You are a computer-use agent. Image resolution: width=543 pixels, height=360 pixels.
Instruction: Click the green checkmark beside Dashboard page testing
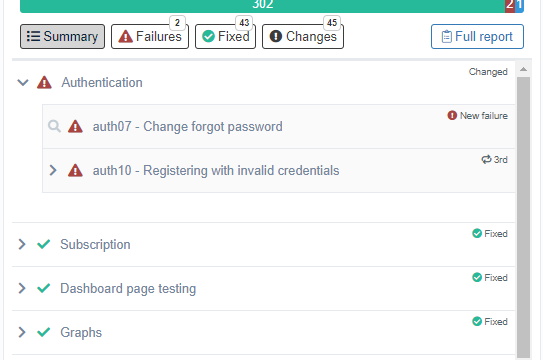pyautogui.click(x=44, y=288)
